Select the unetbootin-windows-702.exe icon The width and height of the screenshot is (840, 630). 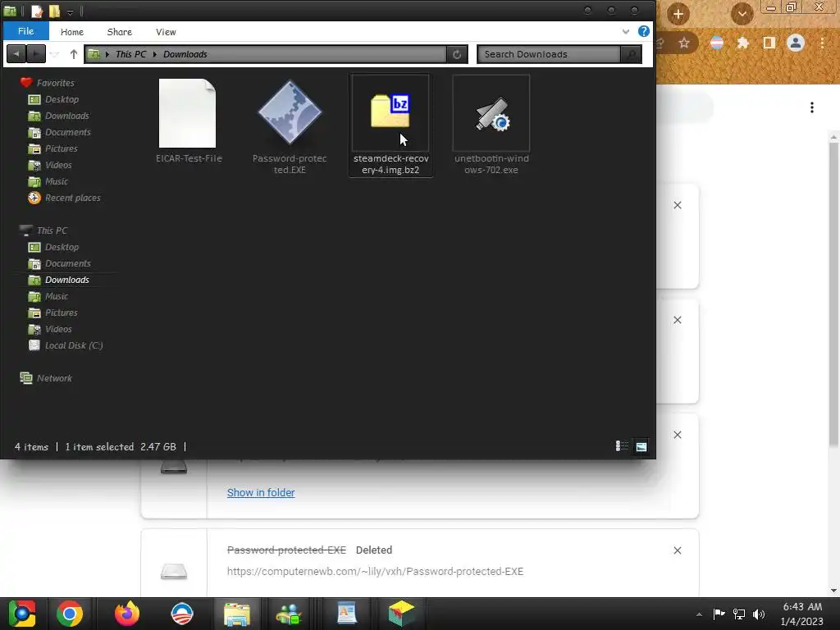point(492,113)
